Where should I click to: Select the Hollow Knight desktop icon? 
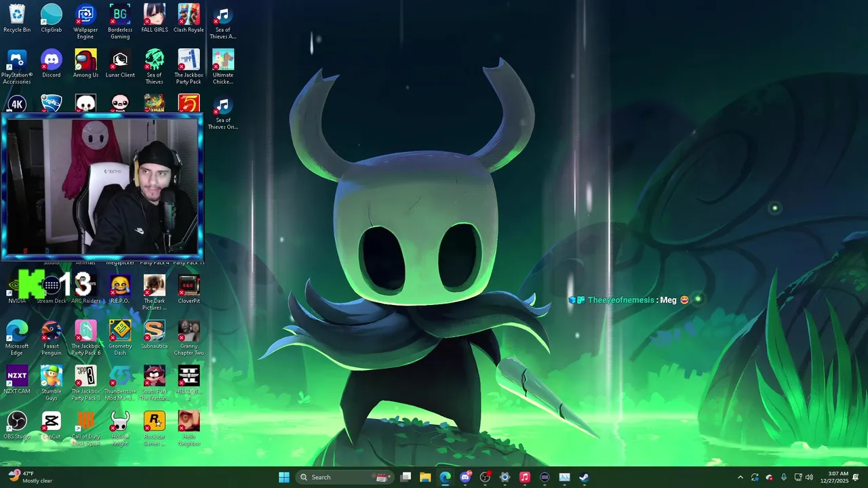pos(120,429)
